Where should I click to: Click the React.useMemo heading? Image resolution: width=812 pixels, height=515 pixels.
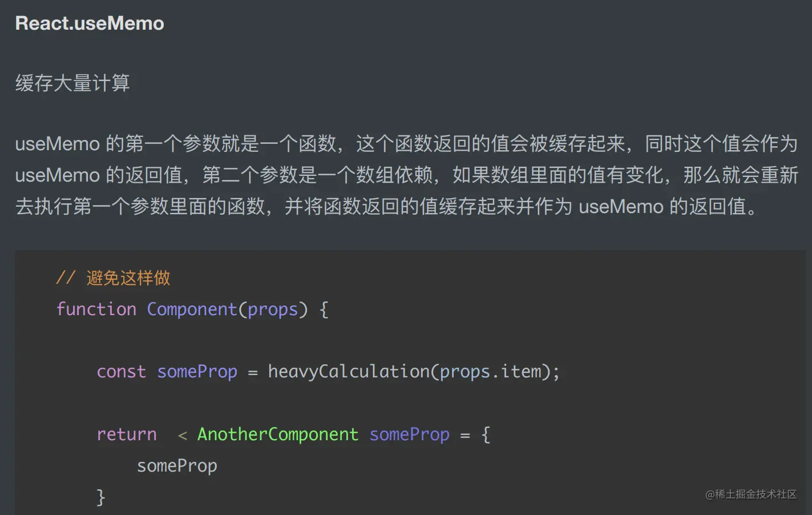(90, 23)
